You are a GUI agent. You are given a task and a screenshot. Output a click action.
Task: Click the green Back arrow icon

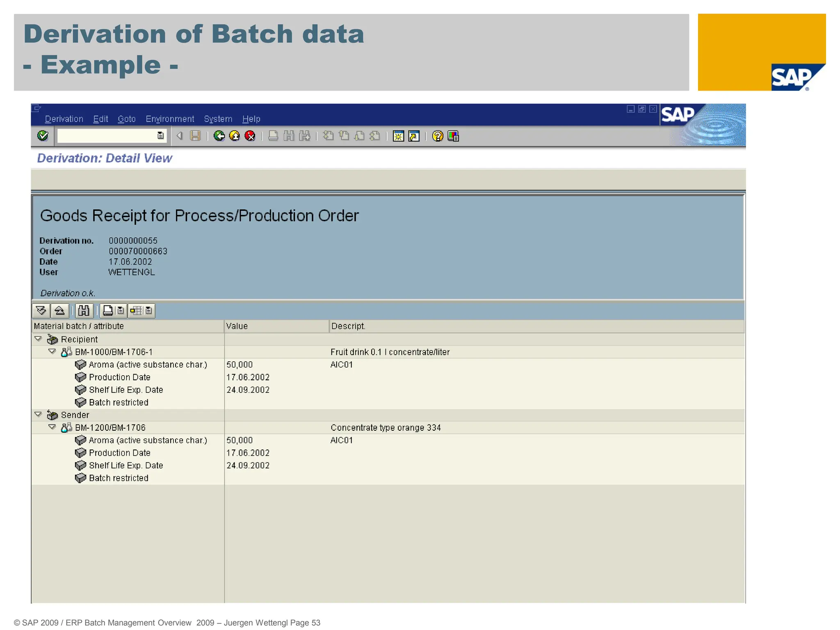click(x=219, y=136)
